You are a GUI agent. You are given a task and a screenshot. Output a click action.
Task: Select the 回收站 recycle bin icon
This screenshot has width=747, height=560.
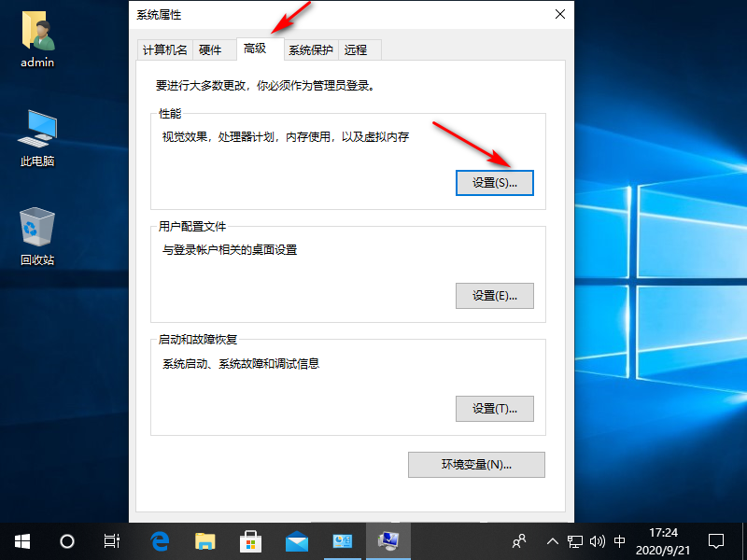pos(37,237)
